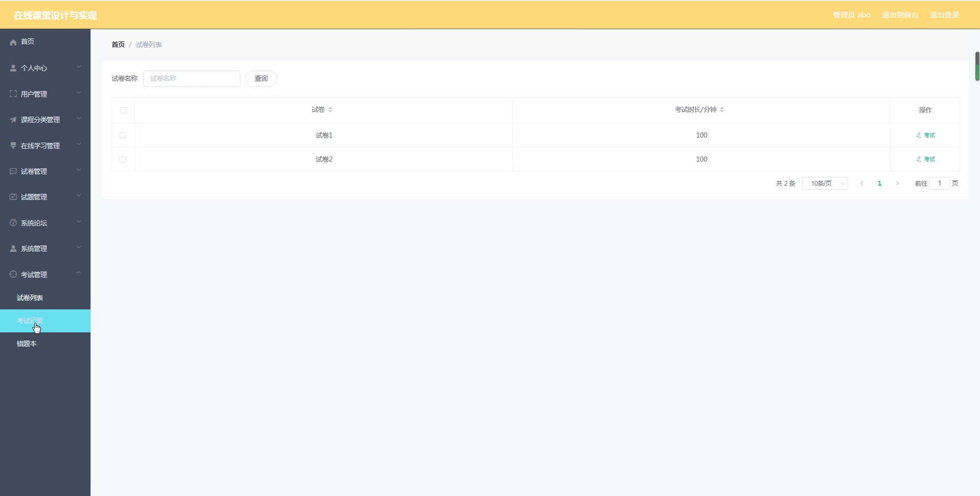980x496 pixels.
Task: Click the chat icon beside 试卷管理
Action: pos(13,171)
